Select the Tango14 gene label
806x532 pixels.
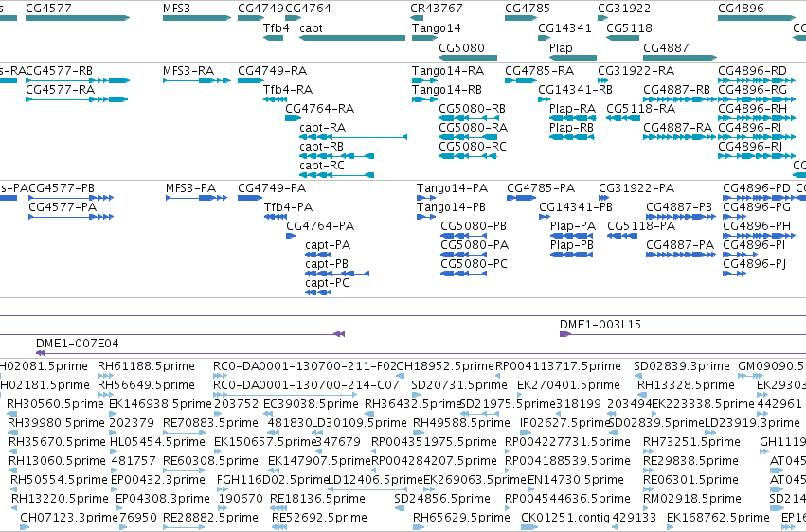[x=436, y=28]
